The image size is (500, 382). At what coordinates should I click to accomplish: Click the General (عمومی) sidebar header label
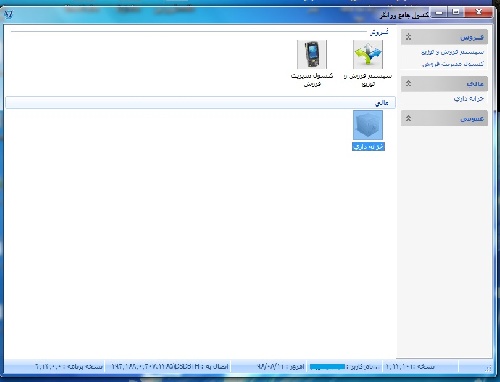(x=472, y=119)
